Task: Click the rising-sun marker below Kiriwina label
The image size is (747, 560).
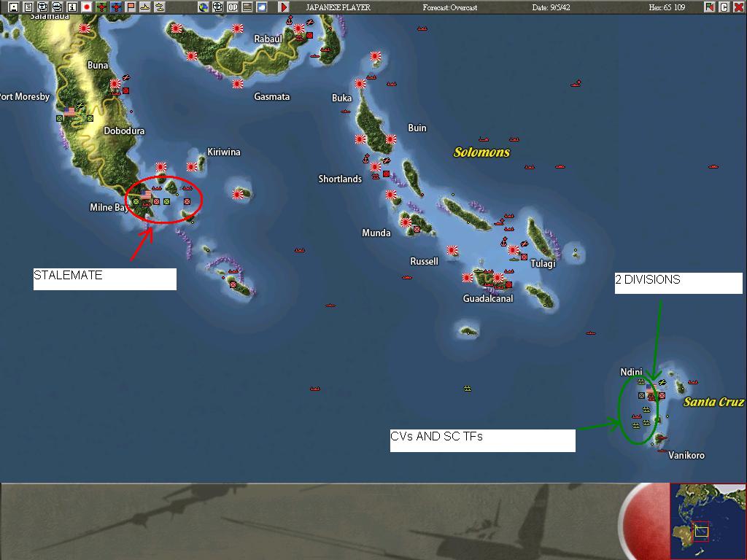Action: (x=192, y=167)
